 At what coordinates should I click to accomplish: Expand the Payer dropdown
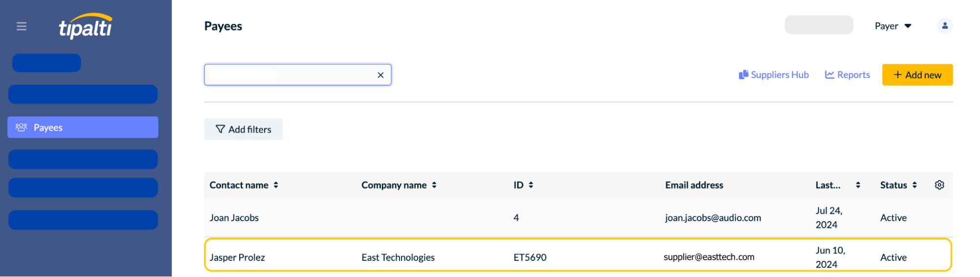(893, 26)
